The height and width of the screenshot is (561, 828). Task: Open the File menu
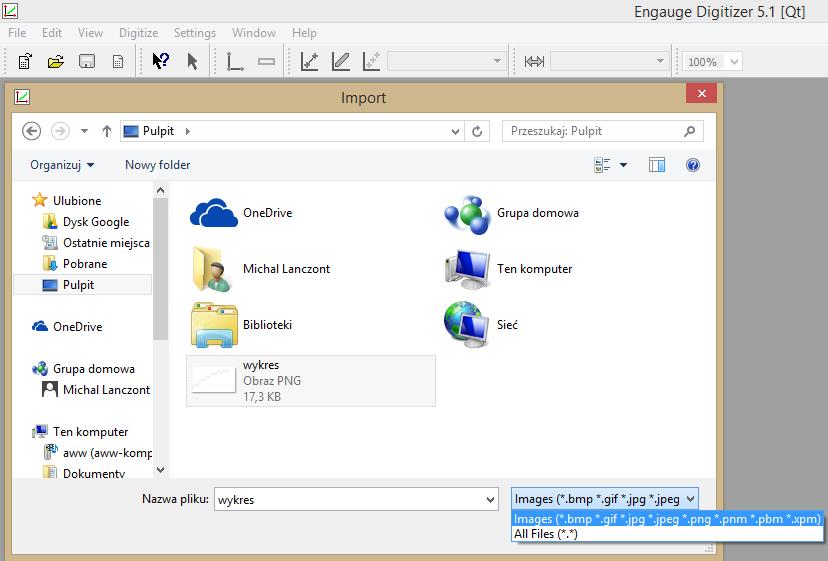click(17, 33)
